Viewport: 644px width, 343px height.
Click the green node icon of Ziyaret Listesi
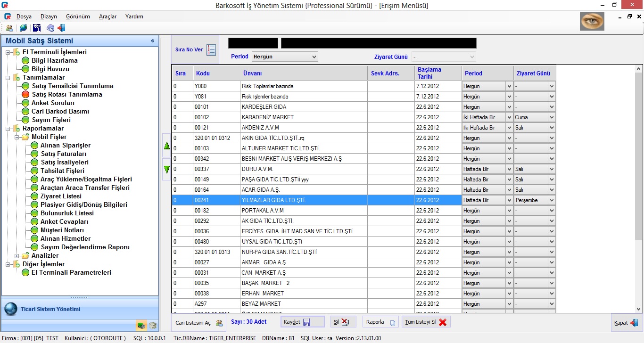click(34, 196)
